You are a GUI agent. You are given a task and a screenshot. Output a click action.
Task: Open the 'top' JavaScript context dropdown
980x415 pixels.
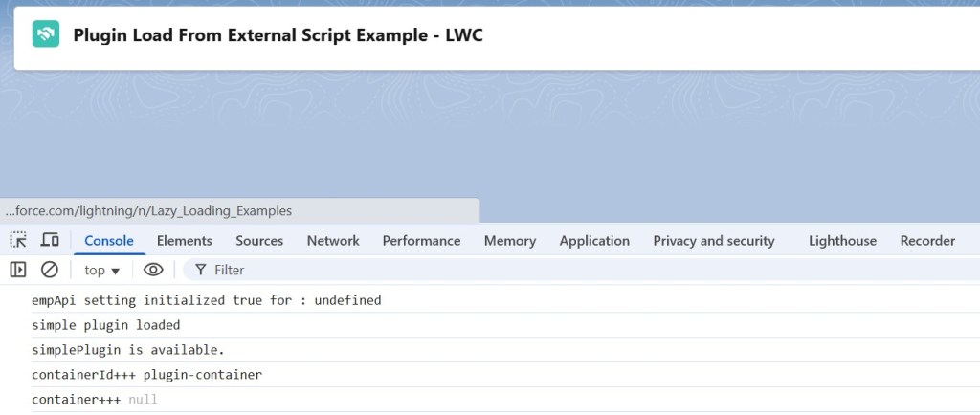[101, 270]
